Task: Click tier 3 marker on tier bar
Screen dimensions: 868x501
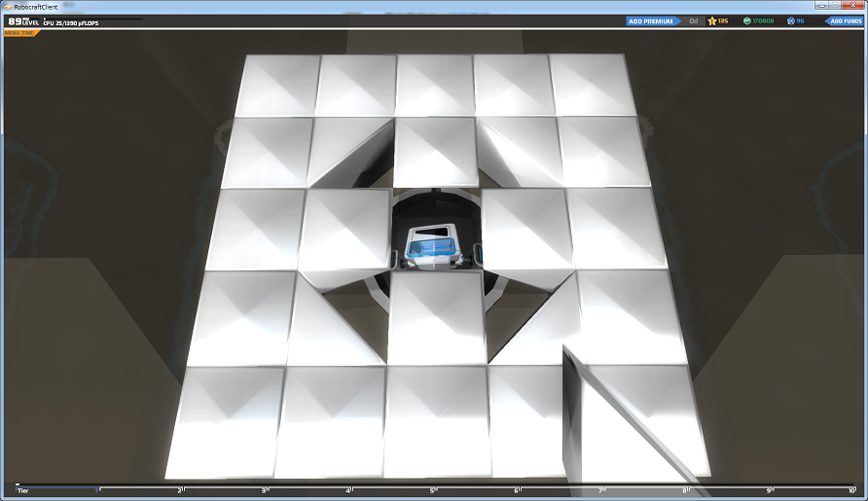Action: [265, 490]
